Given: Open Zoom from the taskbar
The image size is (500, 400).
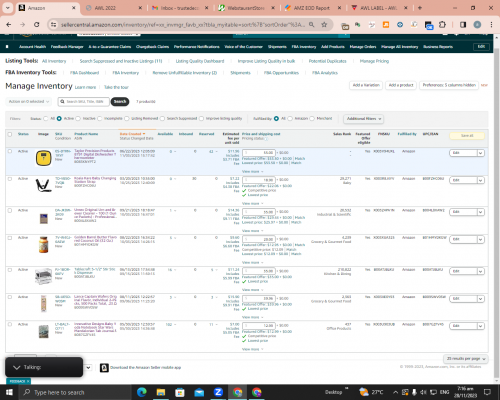Looking at the screenshot, I should coord(218,392).
